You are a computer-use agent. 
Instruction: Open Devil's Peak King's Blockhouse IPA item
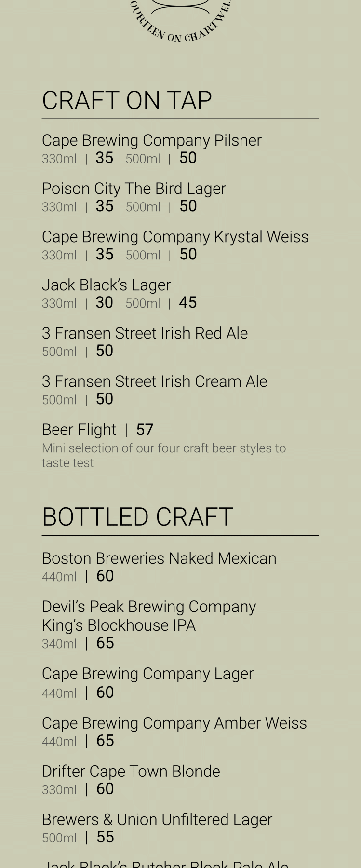coord(149,616)
